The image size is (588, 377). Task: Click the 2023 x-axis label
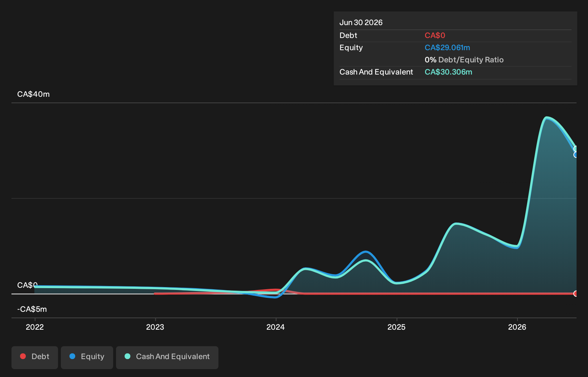tap(155, 327)
